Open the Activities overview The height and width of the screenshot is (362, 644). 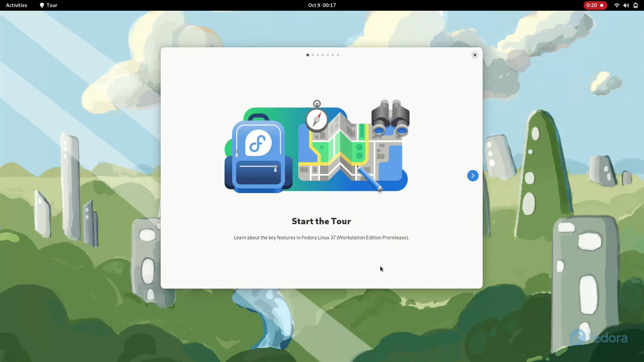[16, 5]
